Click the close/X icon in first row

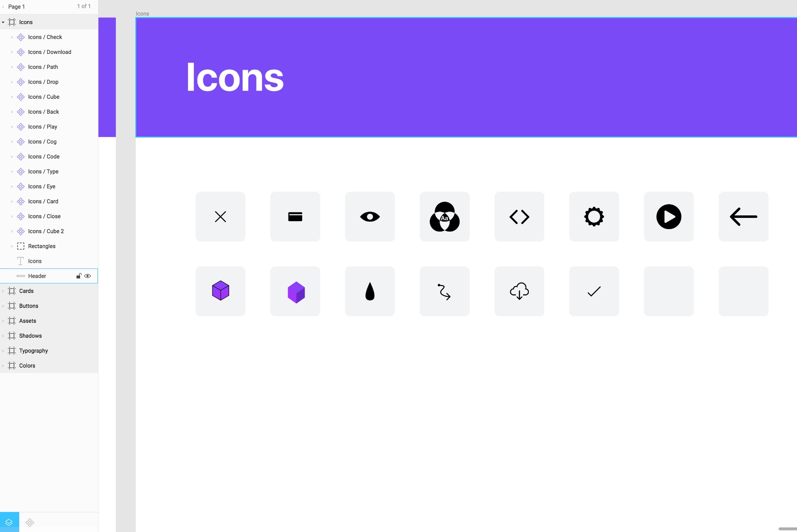click(x=220, y=216)
